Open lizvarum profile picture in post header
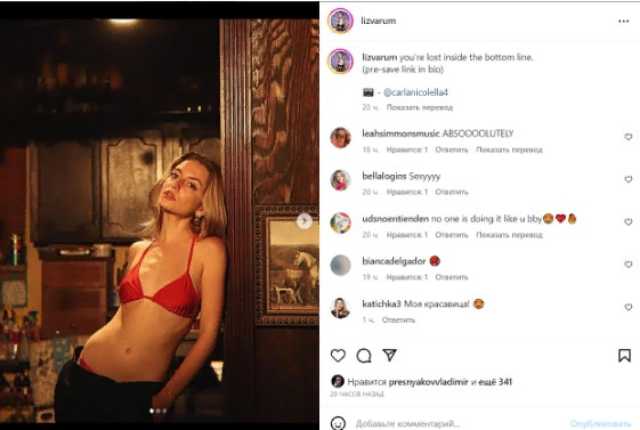The image size is (640, 430). point(340,20)
